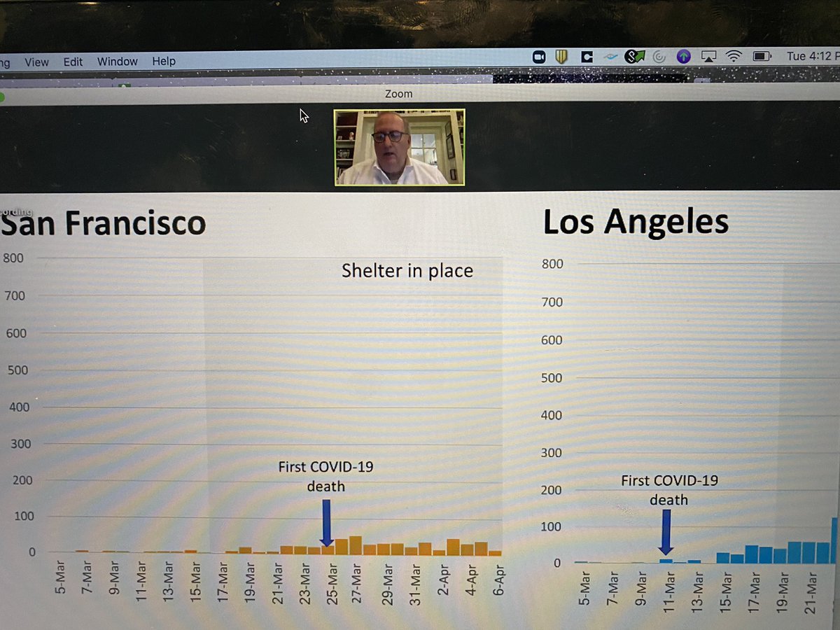Select the speaker video thumbnail
The image size is (840, 630).
point(399,147)
